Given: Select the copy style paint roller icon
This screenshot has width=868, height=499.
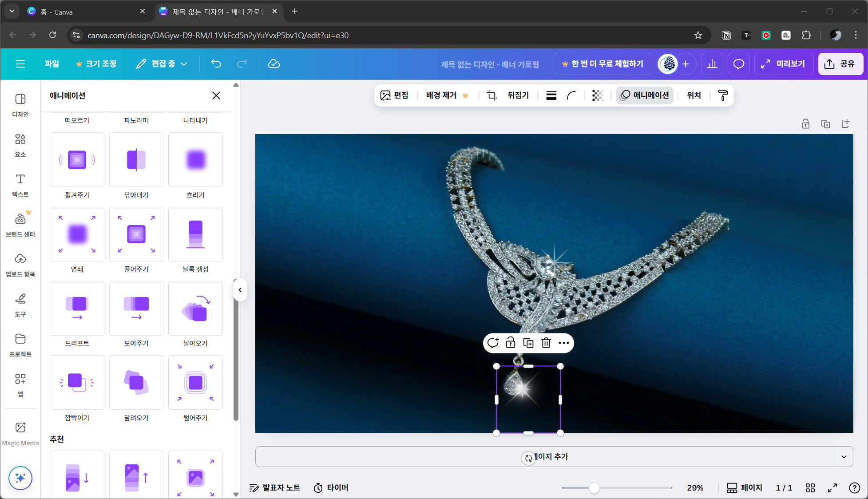Looking at the screenshot, I should tap(723, 95).
